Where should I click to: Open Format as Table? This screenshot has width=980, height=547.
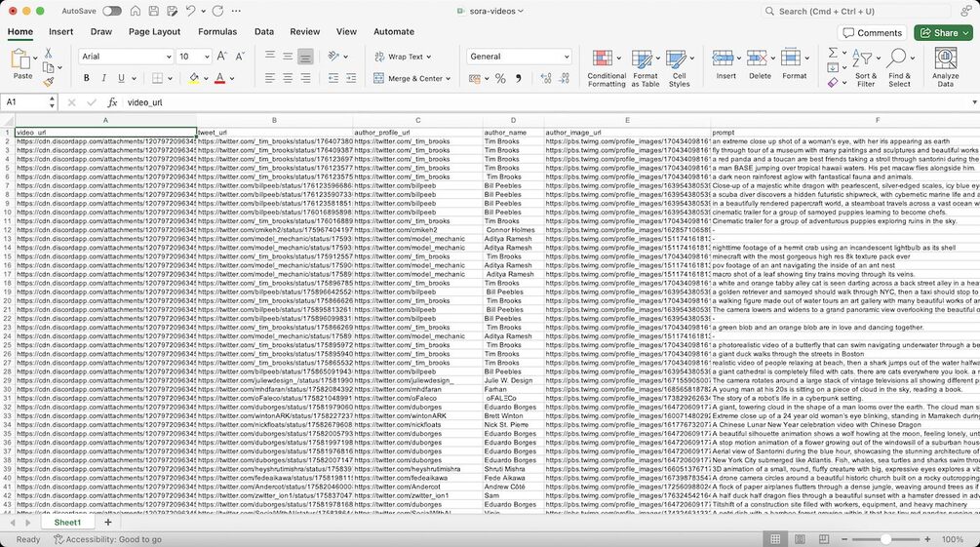[645, 67]
